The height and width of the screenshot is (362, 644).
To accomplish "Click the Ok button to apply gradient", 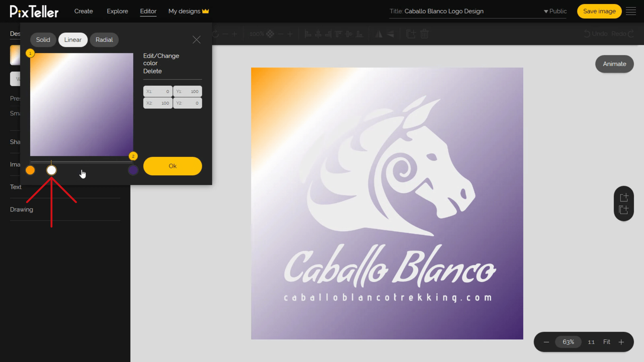I will (172, 166).
